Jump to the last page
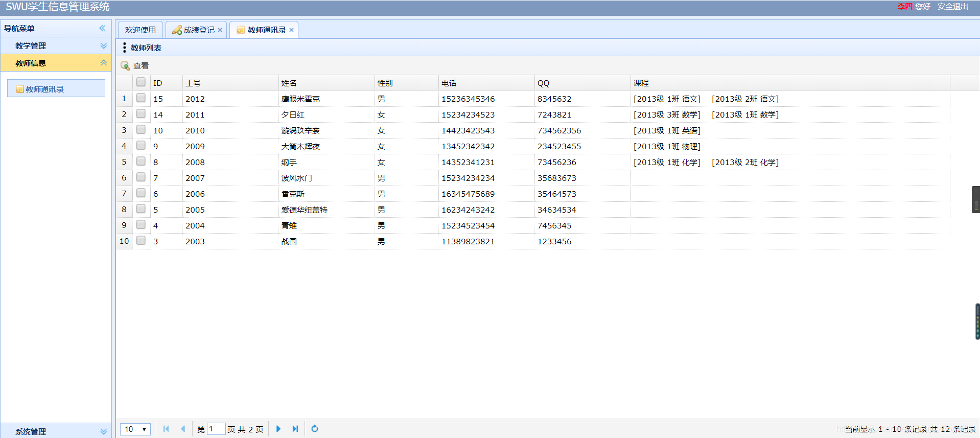 295,429
